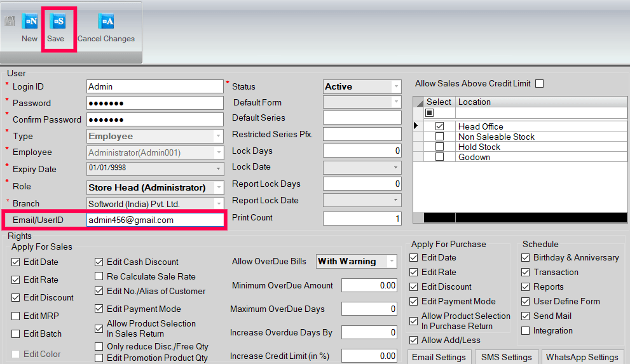
Task: Toggle Transaction schedule checkbox
Action: point(525,272)
